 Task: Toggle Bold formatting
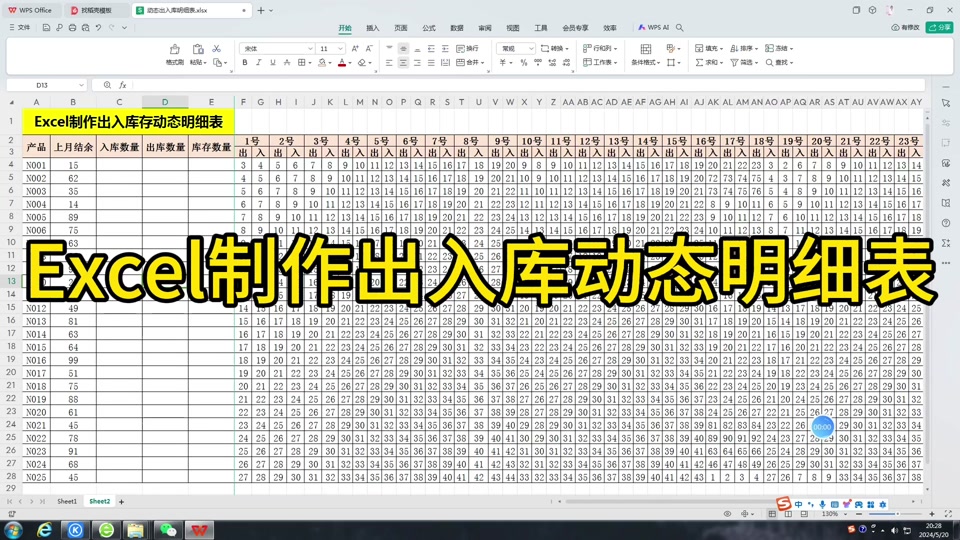(245, 62)
